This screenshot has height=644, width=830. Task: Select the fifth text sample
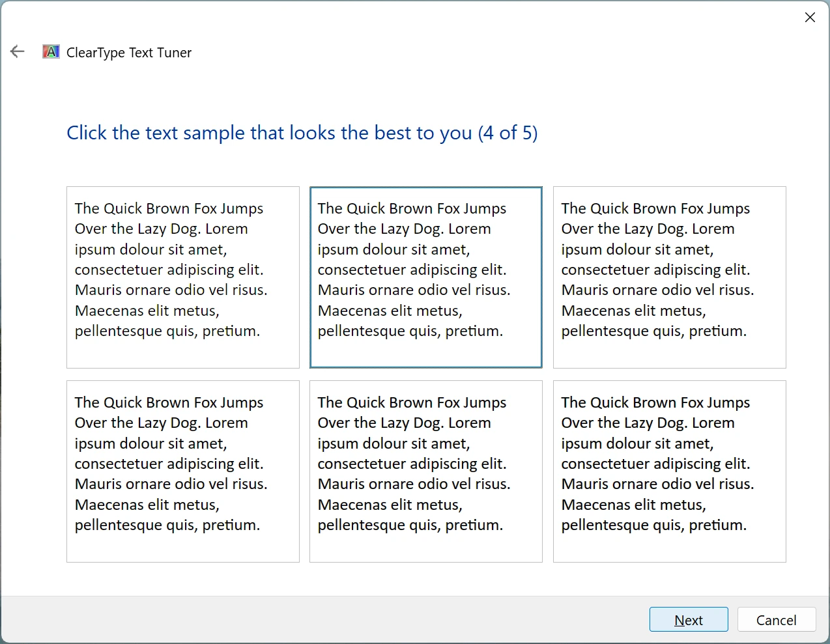coord(425,471)
